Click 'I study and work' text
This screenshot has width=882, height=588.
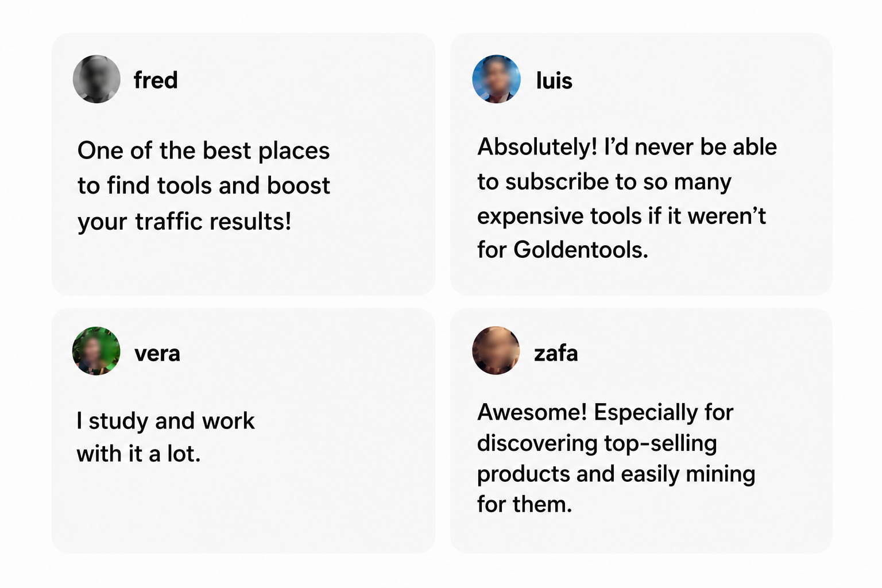click(x=165, y=421)
